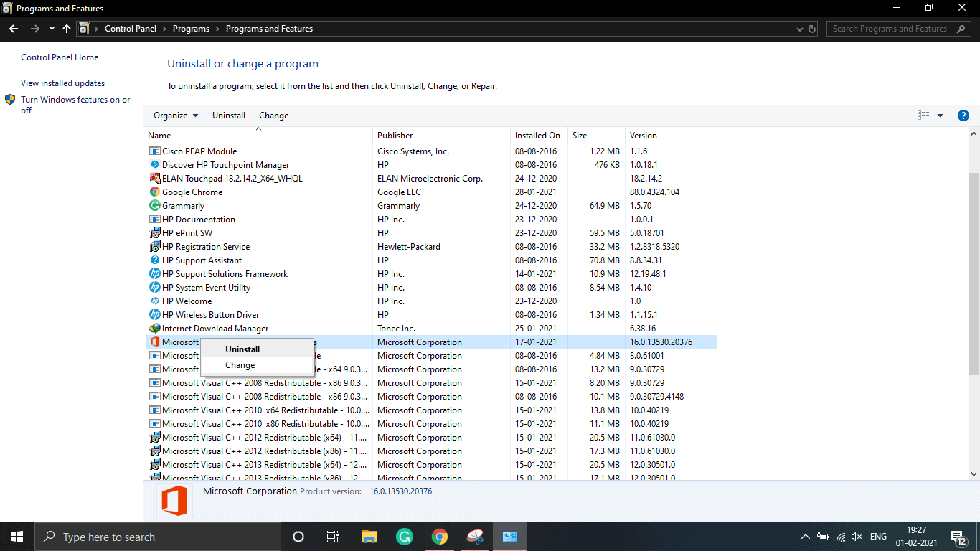Select the HP Welcome icon
This screenshot has width=980, height=551.
pos(154,301)
